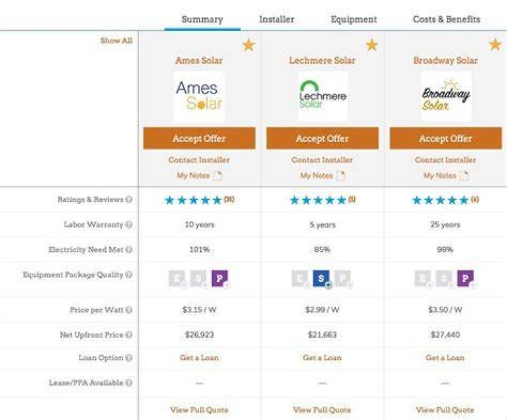Image resolution: width=507 pixels, height=420 pixels.
Task: Click the greyed S badge for Ames Solar
Action: [198, 279]
